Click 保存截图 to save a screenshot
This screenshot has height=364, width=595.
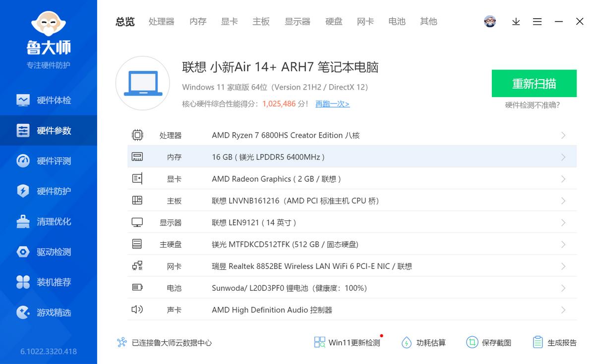click(489, 342)
